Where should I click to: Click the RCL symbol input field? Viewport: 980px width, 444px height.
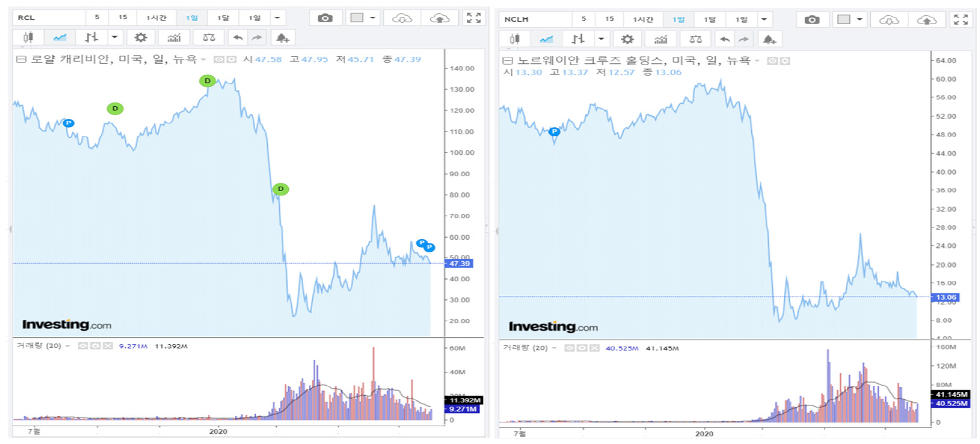click(x=49, y=18)
